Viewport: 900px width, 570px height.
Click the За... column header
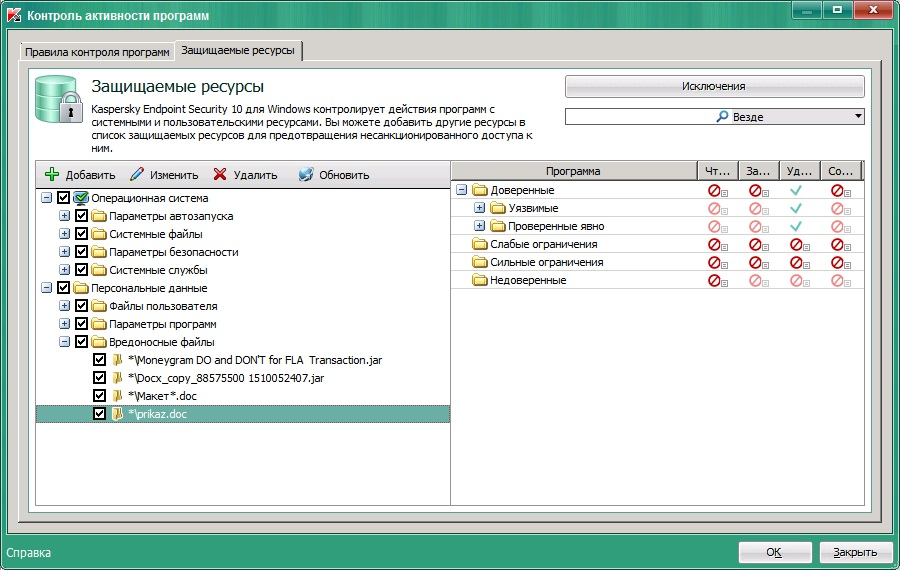point(758,171)
